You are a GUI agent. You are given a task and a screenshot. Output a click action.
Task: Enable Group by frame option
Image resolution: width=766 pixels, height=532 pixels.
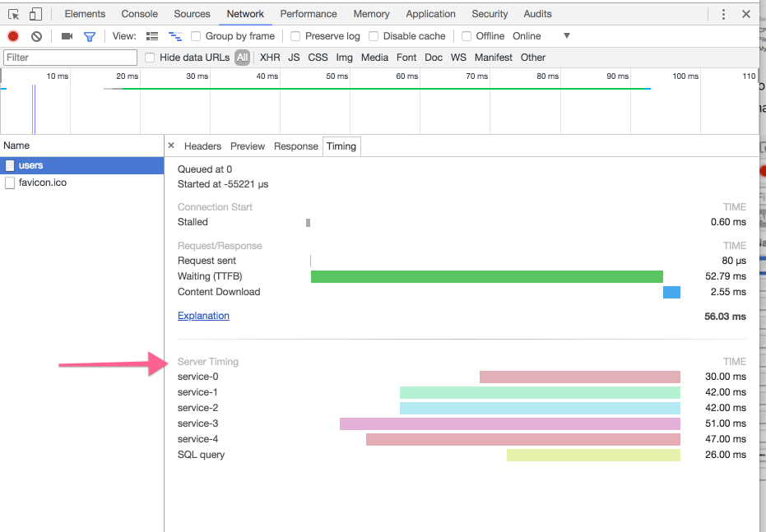[195, 35]
